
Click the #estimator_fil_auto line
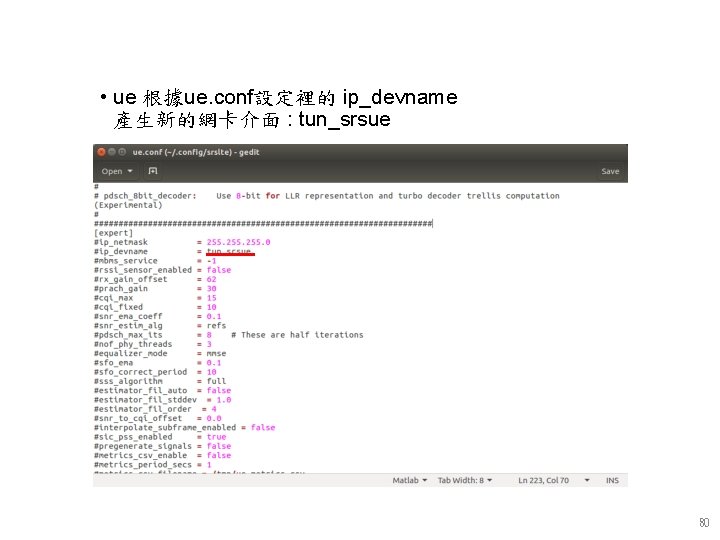click(x=163, y=390)
